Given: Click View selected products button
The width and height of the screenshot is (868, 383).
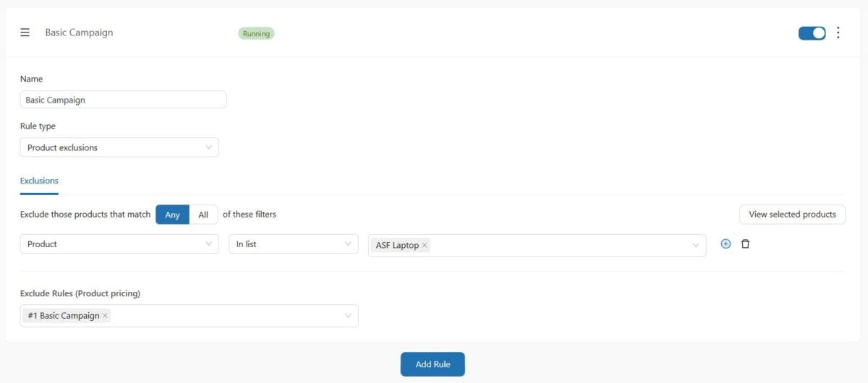Looking at the screenshot, I should pyautogui.click(x=792, y=215).
